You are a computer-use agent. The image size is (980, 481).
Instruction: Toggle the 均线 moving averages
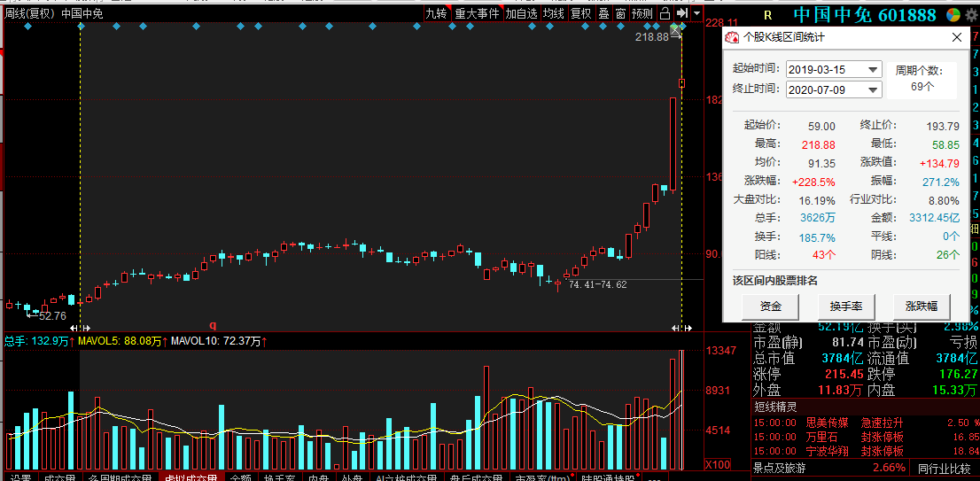point(553,13)
